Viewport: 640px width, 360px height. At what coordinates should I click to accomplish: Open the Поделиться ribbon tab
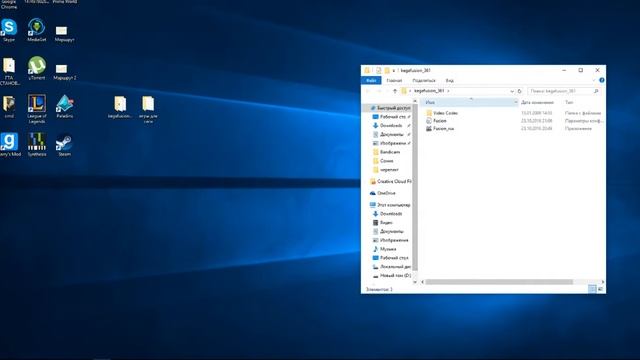[x=424, y=80]
